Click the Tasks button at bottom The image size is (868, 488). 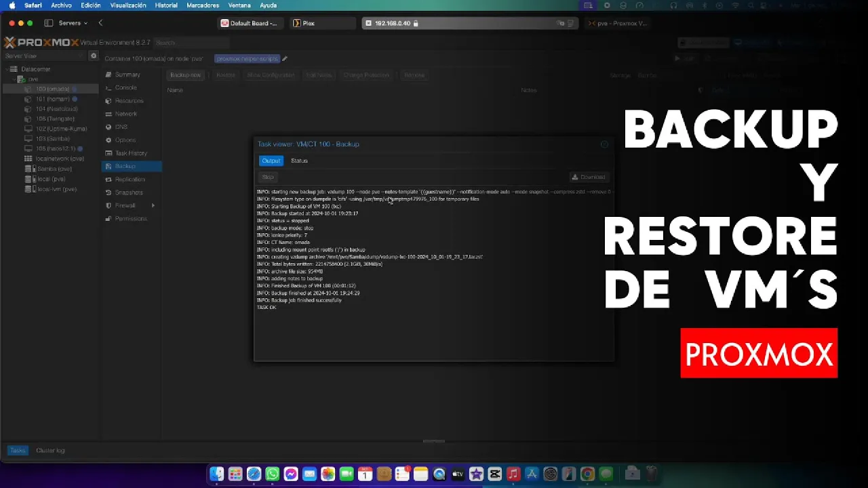click(18, 450)
